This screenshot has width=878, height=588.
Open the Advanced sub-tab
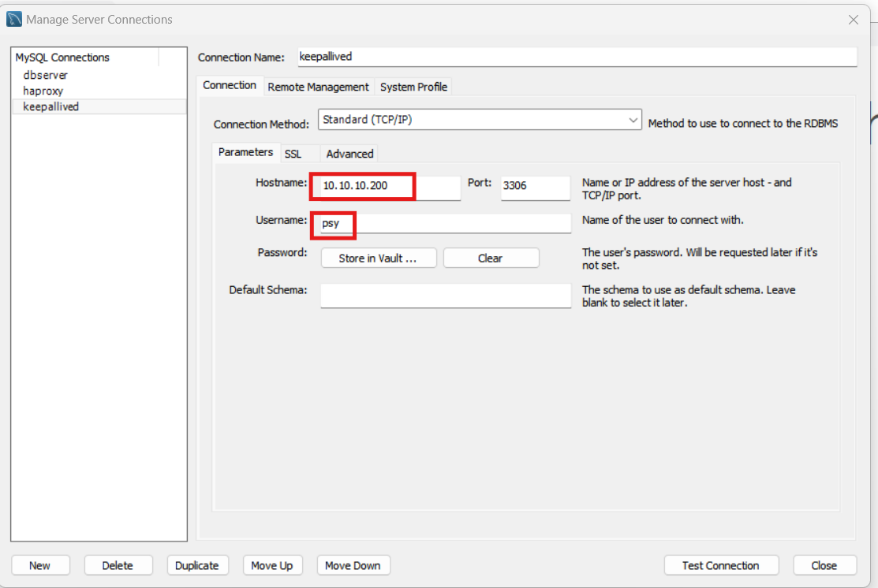[x=349, y=154]
